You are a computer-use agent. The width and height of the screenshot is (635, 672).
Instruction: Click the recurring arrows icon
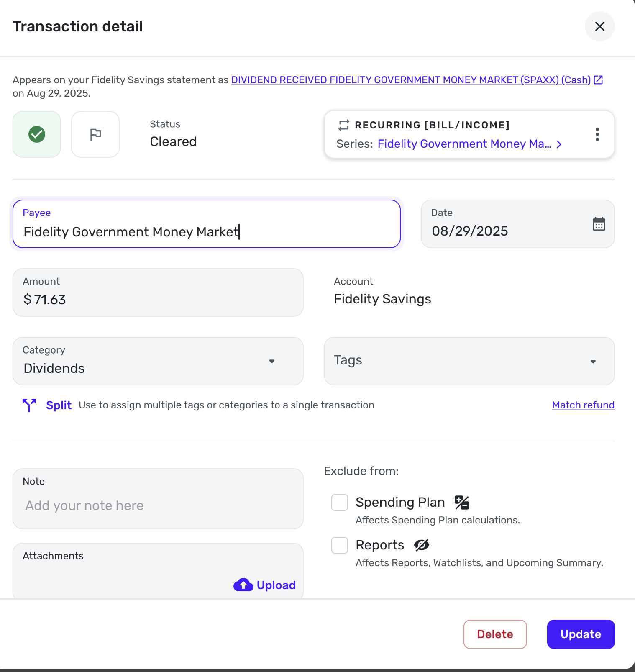click(x=343, y=125)
